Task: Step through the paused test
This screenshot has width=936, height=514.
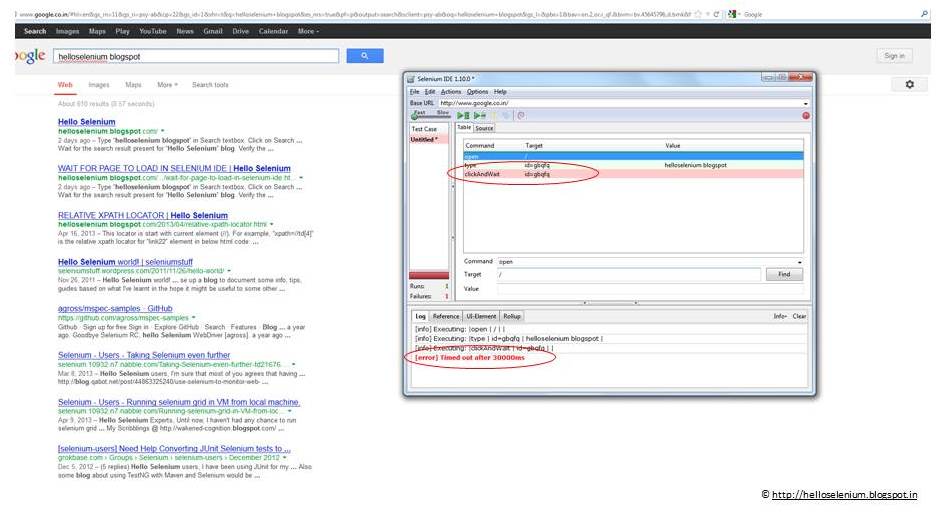Action: [x=506, y=116]
